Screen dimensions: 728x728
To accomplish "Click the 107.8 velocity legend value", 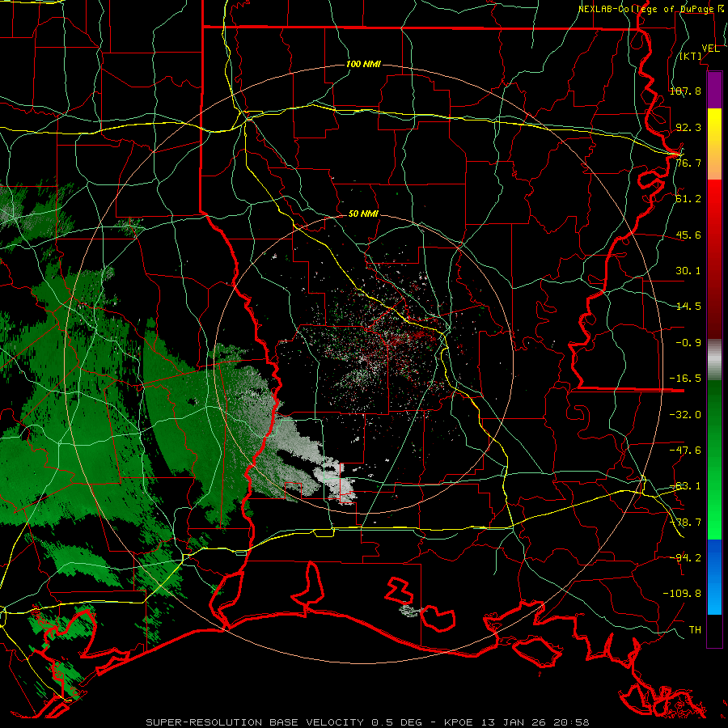I will 685,91.
